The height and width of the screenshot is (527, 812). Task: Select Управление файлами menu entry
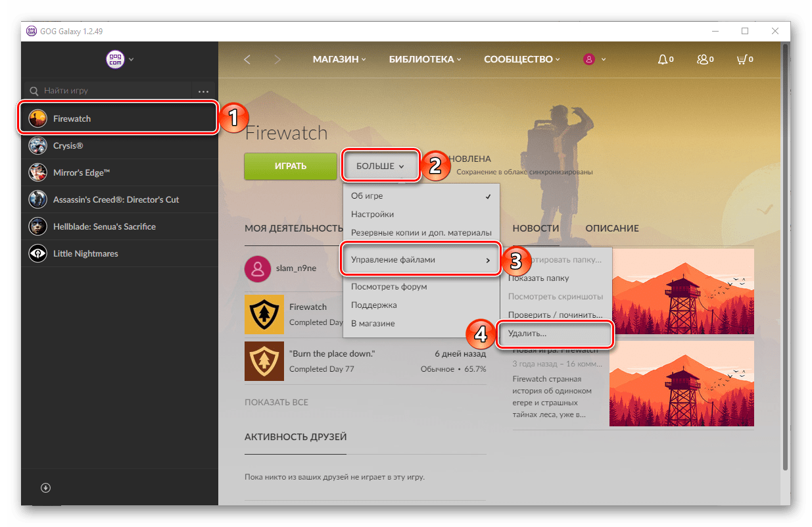tap(421, 260)
